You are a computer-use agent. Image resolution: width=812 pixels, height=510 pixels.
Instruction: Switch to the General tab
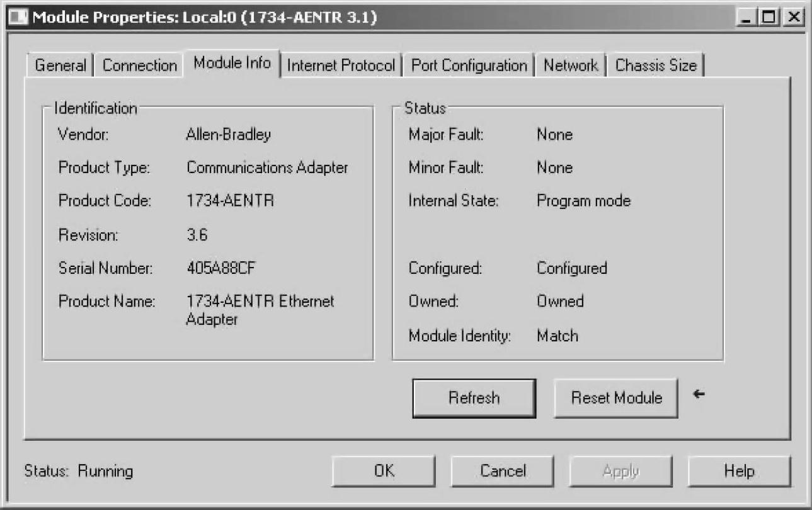[60, 65]
